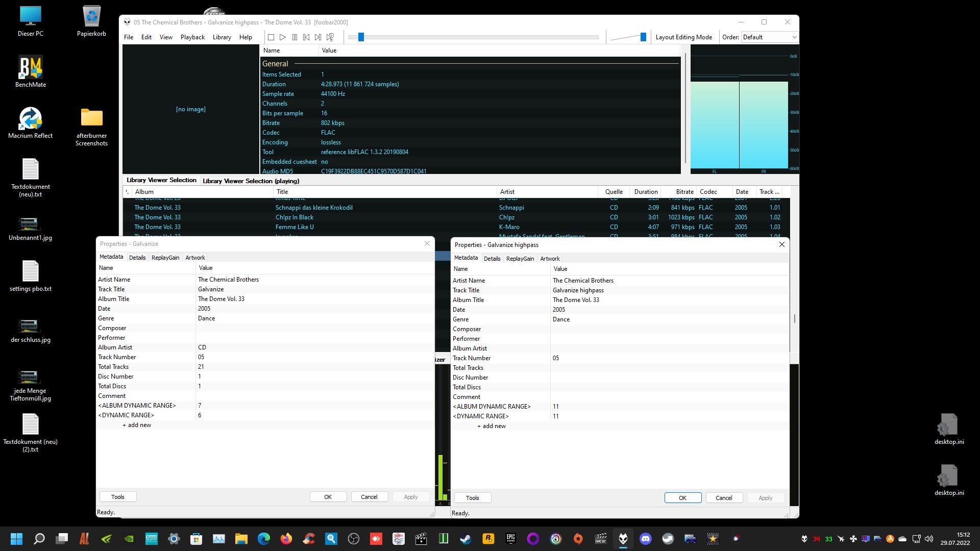Open the View menu
The width and height of the screenshot is (980, 551).
click(166, 37)
